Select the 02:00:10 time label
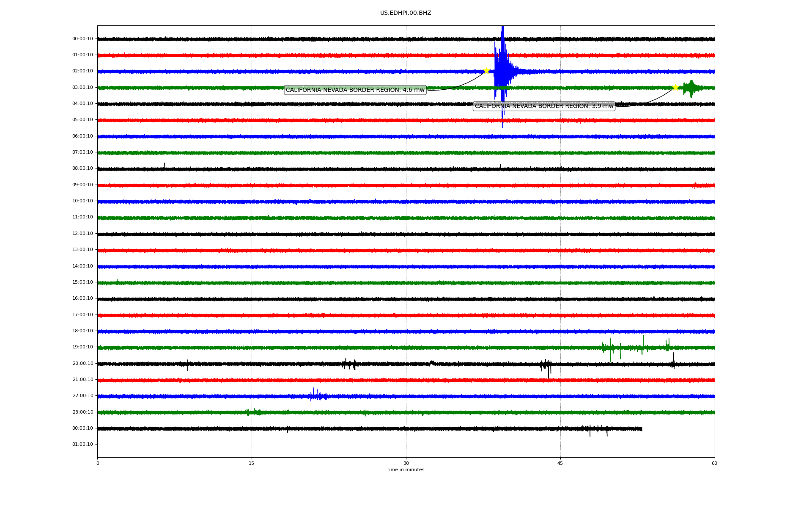This screenshot has width=812, height=508. [x=82, y=71]
